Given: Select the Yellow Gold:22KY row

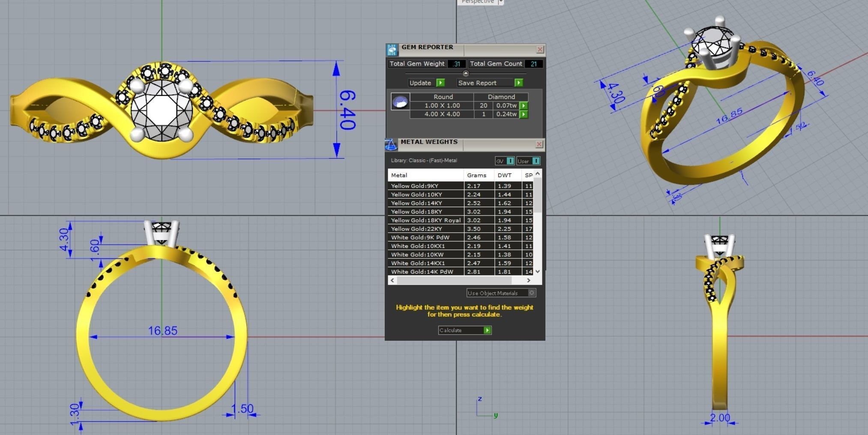Looking at the screenshot, I should pos(461,229).
